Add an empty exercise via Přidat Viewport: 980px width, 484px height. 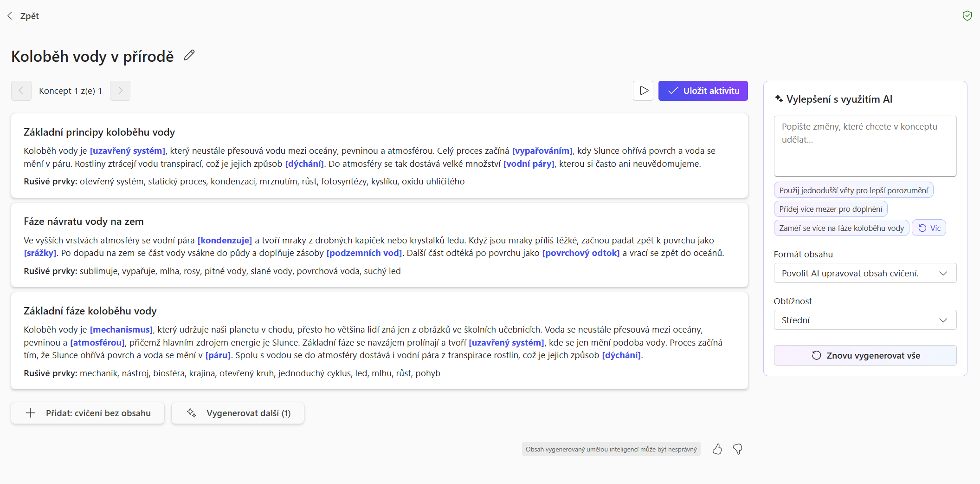pyautogui.click(x=88, y=413)
